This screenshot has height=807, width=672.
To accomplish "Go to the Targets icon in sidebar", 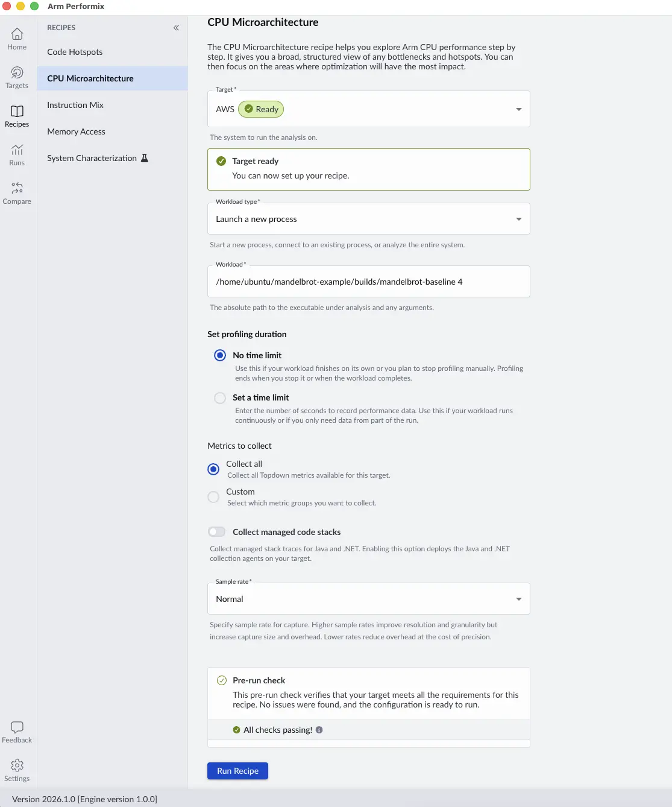I will click(17, 73).
